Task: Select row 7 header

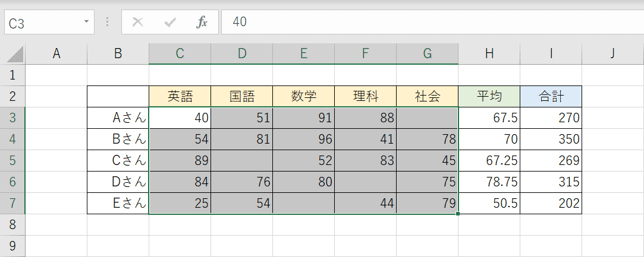Action: pos(12,203)
